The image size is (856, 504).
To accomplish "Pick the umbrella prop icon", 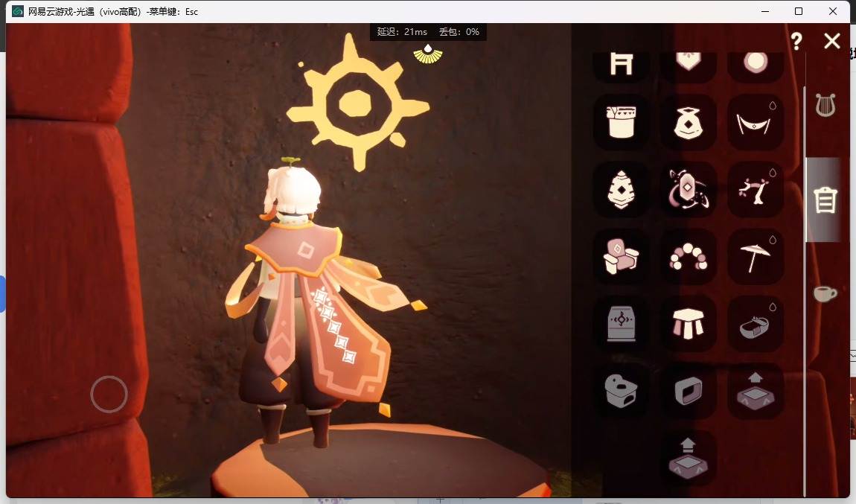I will coord(756,257).
